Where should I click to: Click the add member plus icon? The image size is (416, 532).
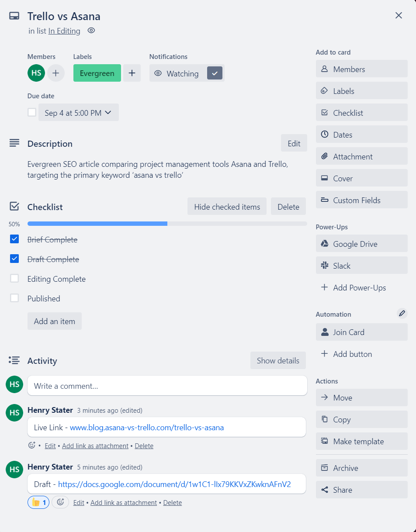[x=55, y=73]
